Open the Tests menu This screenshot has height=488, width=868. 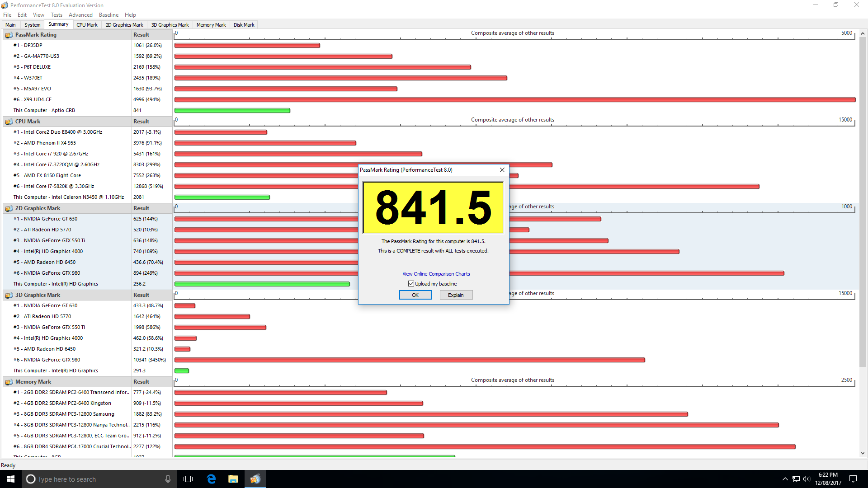(57, 15)
